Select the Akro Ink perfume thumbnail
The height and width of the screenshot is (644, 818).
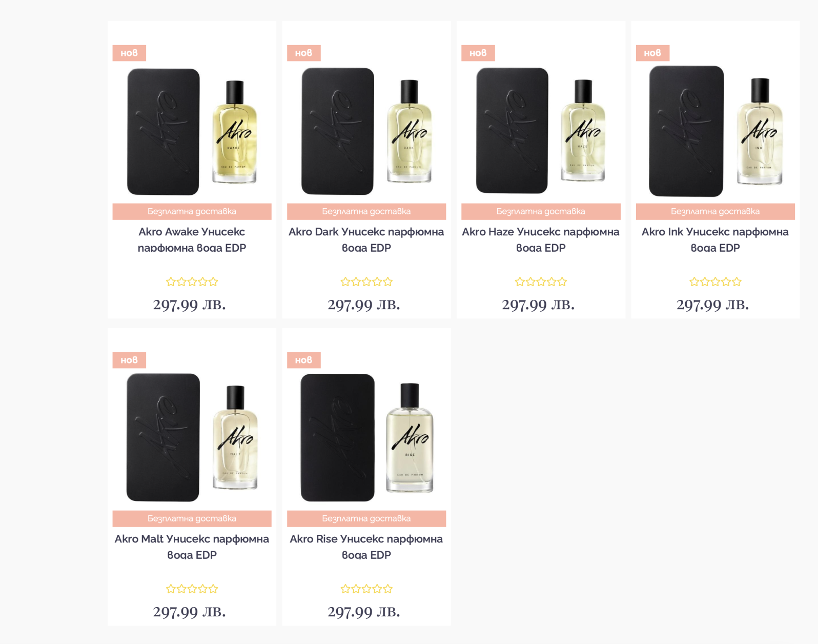pyautogui.click(x=715, y=132)
